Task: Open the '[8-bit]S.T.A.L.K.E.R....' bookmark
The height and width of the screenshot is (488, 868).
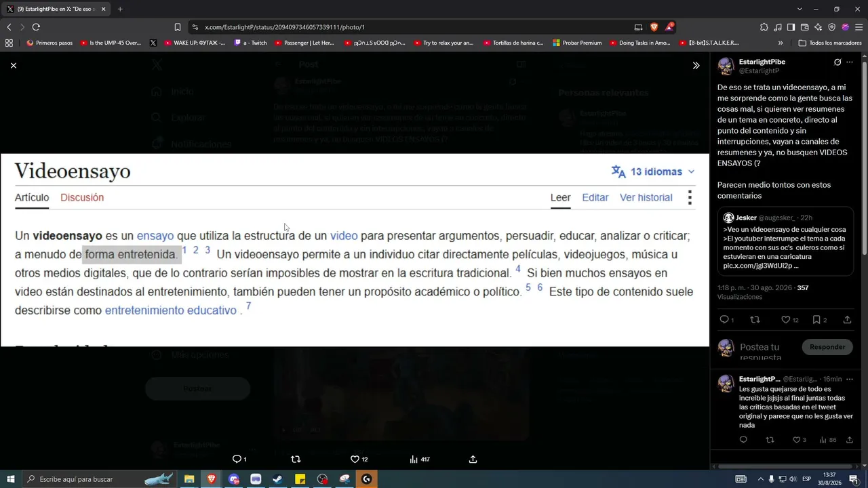Action: pyautogui.click(x=708, y=43)
